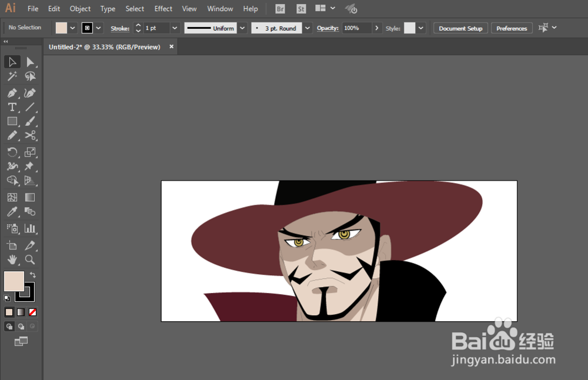Viewport: 588px width, 380px height.
Task: Select the Artboard tool
Action: 12,246
